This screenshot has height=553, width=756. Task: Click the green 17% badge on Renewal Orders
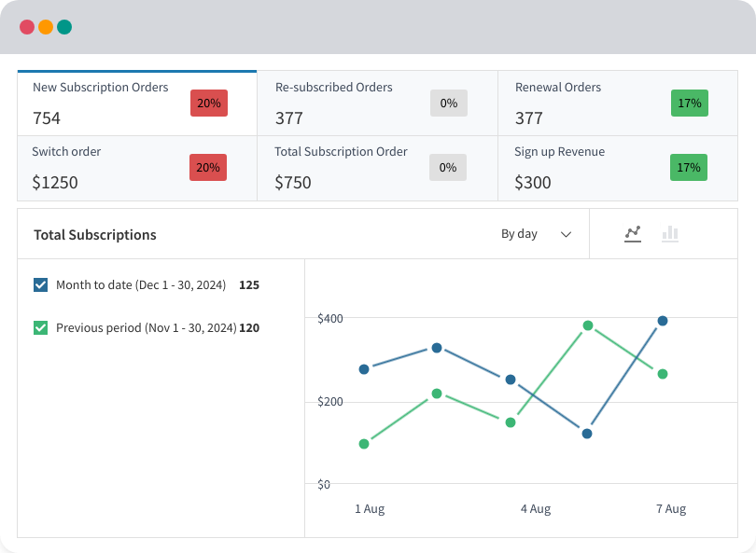coord(690,104)
